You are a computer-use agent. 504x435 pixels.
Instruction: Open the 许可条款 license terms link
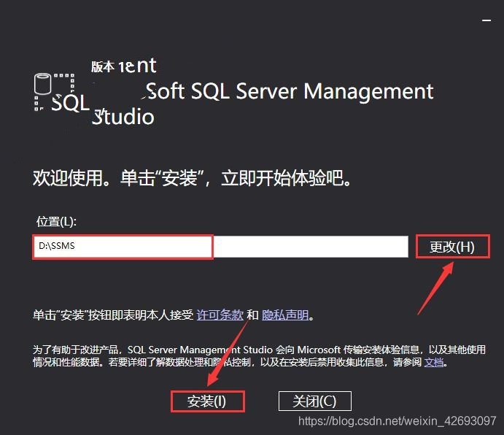[x=220, y=315]
